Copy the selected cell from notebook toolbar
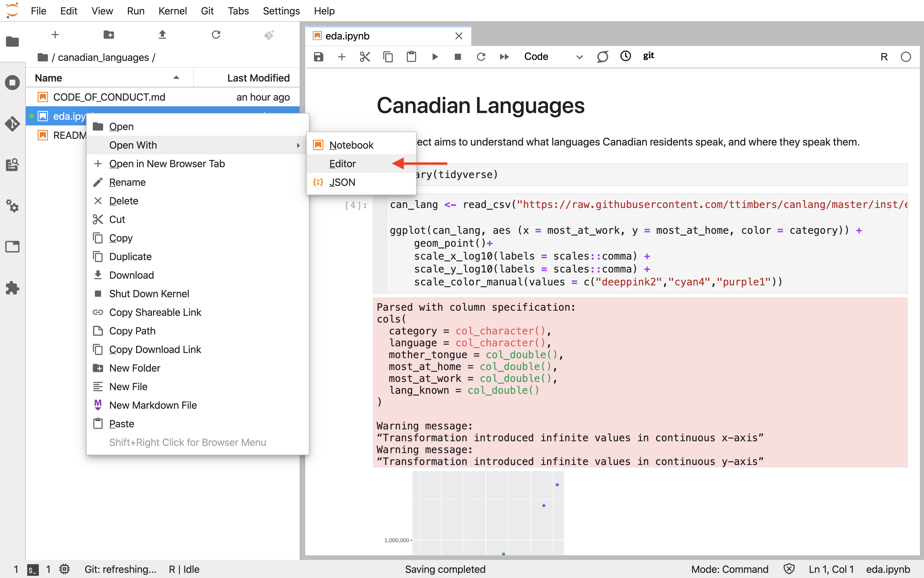The height and width of the screenshot is (578, 924). tap(388, 57)
